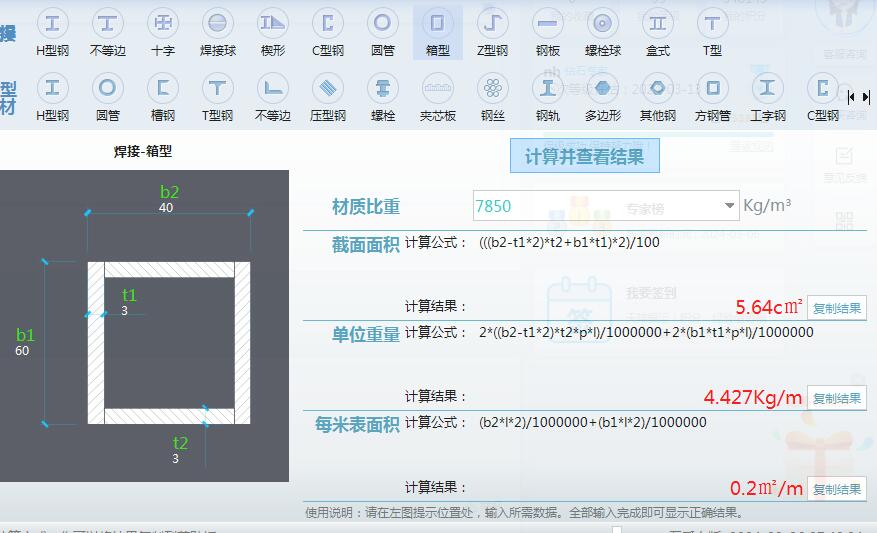Select the 盒式 box-style icon
This screenshot has width=877, height=533.
coord(657,32)
